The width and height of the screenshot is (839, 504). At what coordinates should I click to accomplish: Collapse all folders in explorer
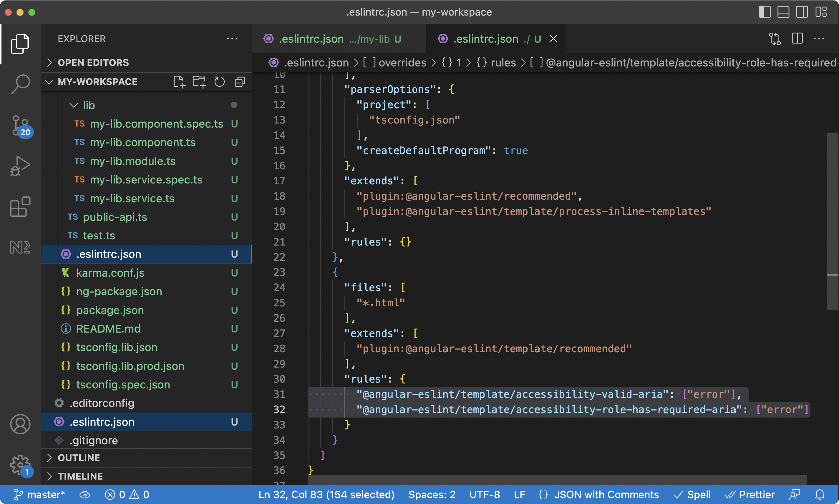pos(240,82)
